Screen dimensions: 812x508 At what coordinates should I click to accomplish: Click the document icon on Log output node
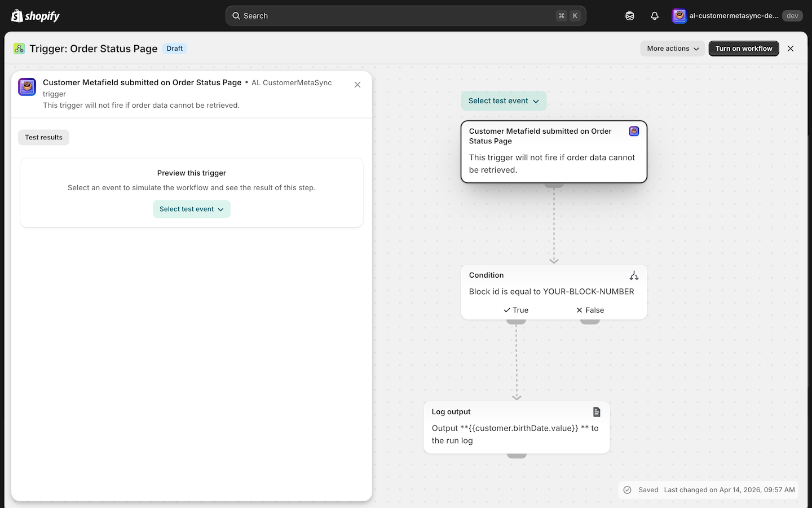[597, 412]
